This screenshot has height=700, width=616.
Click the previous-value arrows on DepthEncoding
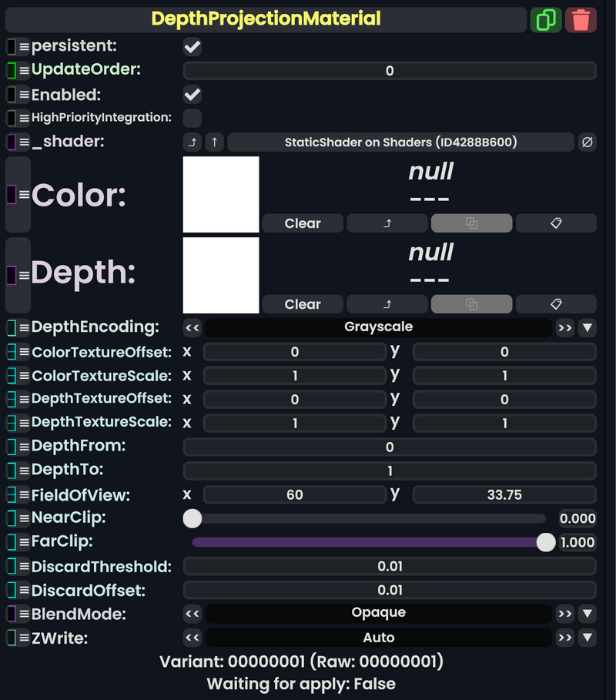192,327
